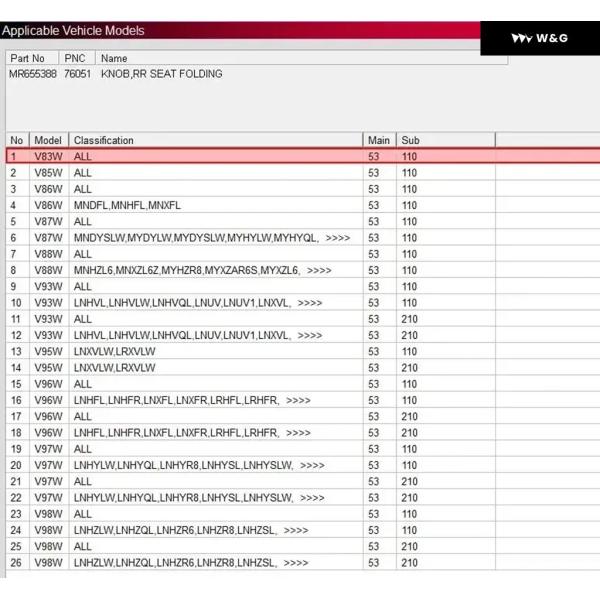600x600 pixels.
Task: Sort by the Model column header
Action: click(47, 140)
